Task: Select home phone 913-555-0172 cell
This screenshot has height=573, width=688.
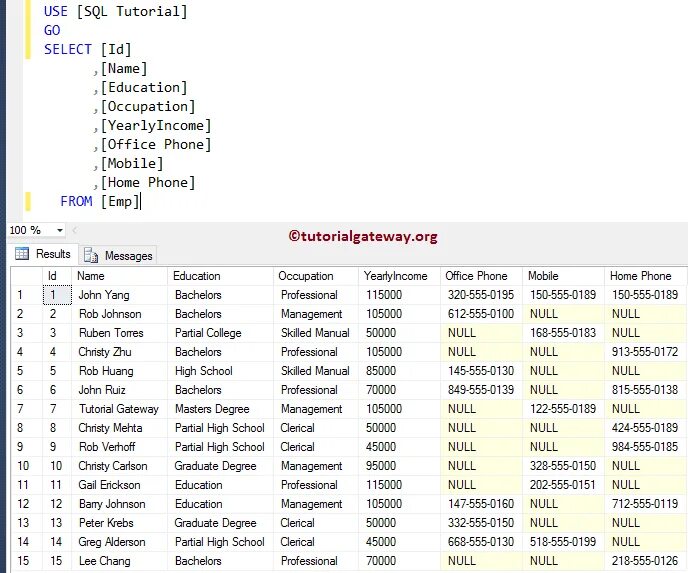Action: [645, 352]
